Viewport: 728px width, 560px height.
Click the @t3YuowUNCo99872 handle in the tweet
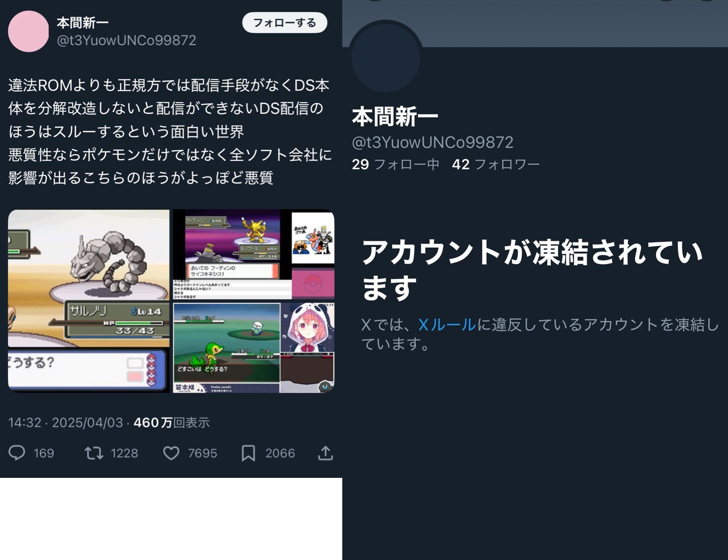pyautogui.click(x=127, y=40)
